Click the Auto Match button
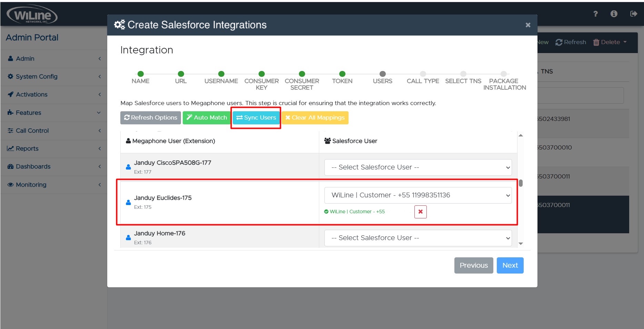This screenshot has height=329, width=644. [x=207, y=118]
